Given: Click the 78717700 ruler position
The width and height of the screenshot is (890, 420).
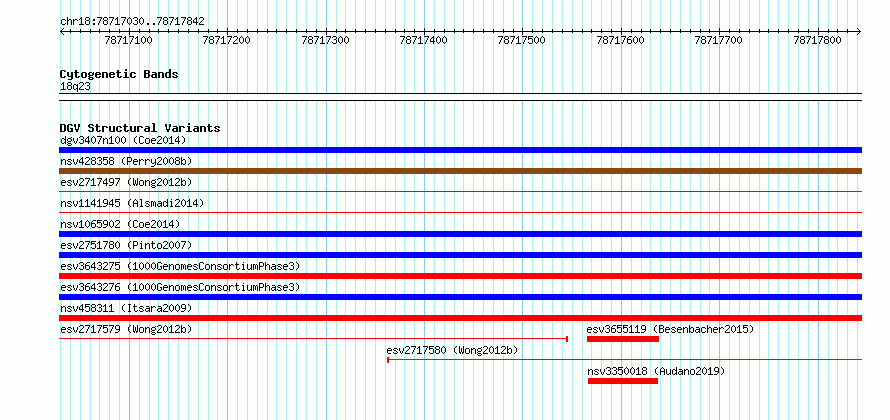Looking at the screenshot, I should (719, 40).
